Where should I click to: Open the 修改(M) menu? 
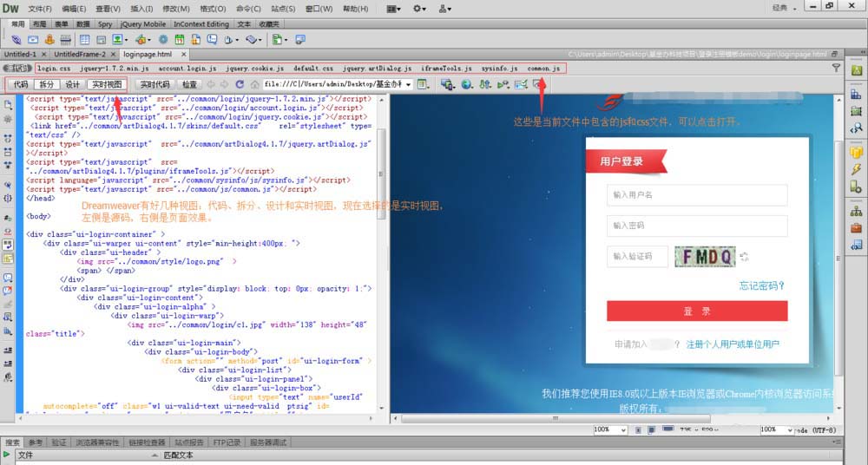(x=176, y=9)
